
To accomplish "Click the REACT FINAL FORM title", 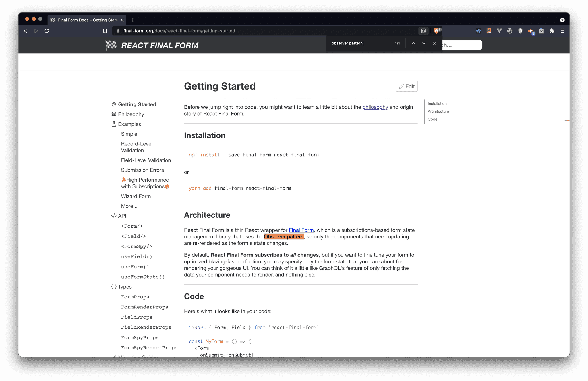I will click(x=160, y=45).
